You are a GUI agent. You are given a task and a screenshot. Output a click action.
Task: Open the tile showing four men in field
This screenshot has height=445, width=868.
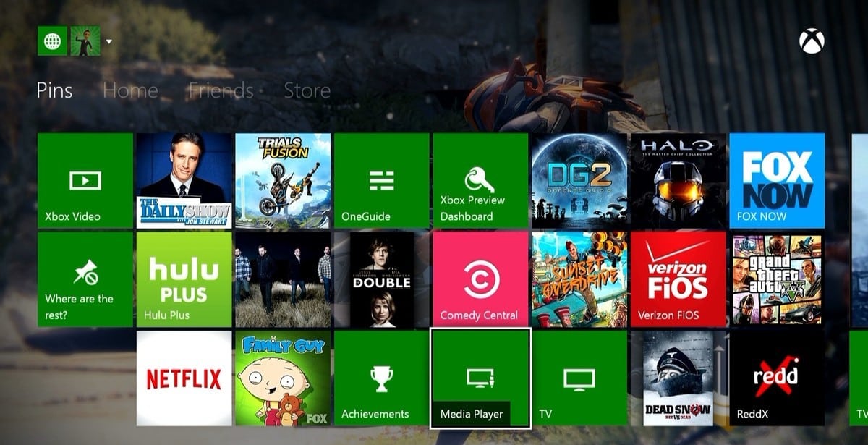[283, 279]
